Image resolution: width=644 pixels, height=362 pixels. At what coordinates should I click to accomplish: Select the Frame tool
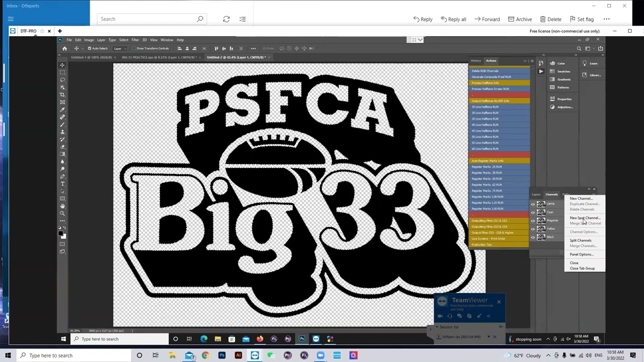(62, 102)
